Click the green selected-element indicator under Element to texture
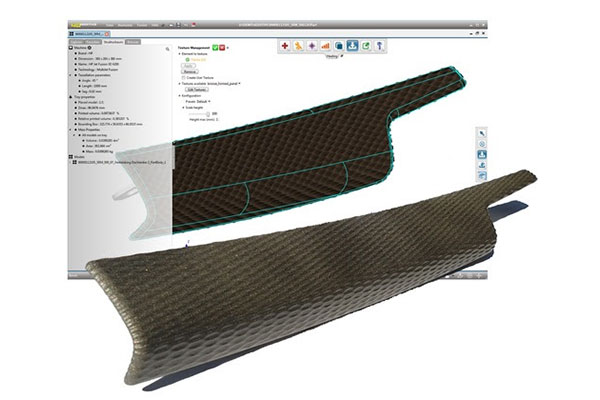The height and width of the screenshot is (400, 600). point(188,60)
